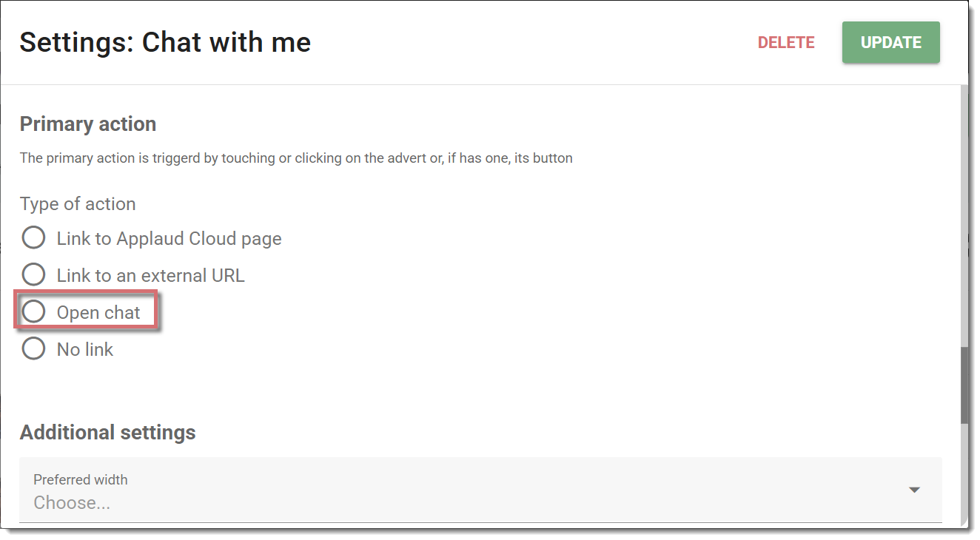The width and height of the screenshot is (980, 540).
Task: Expand the Preferred width dropdown arrow
Action: [914, 490]
